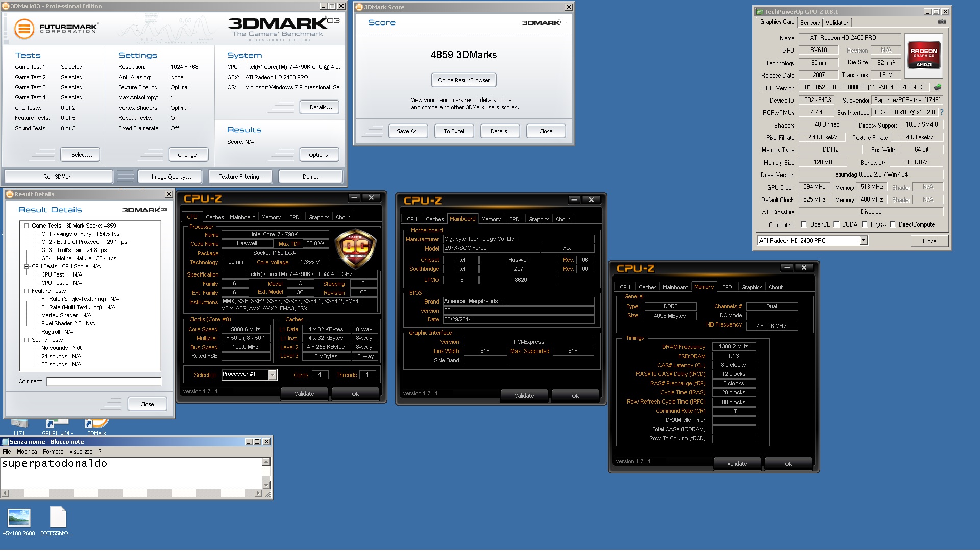Click OK in the CPU-Z mainboard window
Screen dimensions: 980x551
(x=575, y=396)
